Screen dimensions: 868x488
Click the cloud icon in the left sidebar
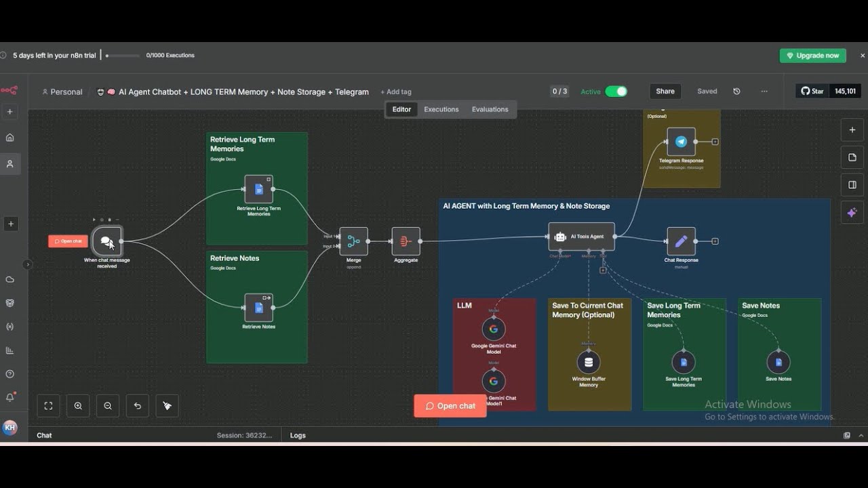[x=10, y=279]
